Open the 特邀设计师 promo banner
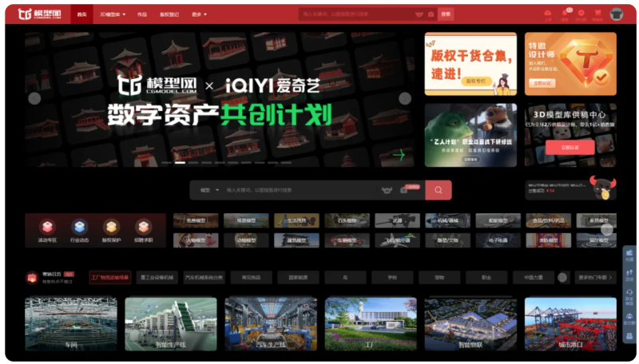Screen dimensions: 639x364 570,64
